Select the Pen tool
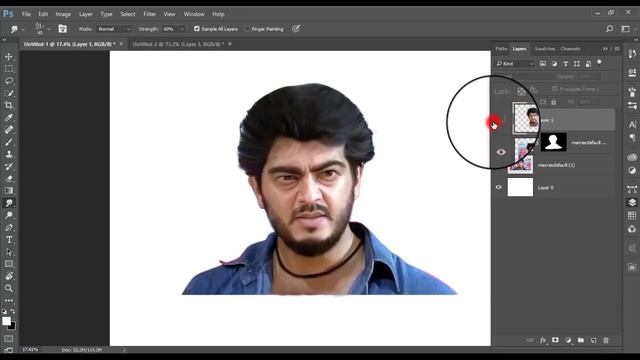 click(x=9, y=227)
